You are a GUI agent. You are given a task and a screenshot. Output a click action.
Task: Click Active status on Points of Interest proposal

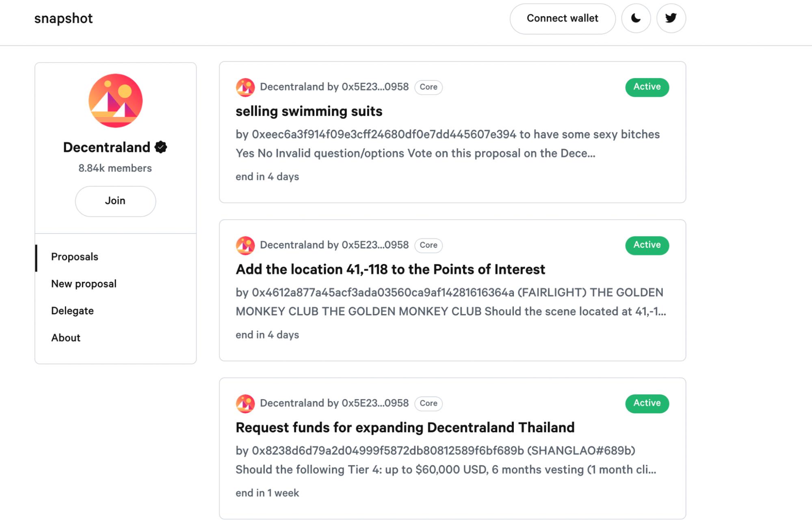pos(647,245)
